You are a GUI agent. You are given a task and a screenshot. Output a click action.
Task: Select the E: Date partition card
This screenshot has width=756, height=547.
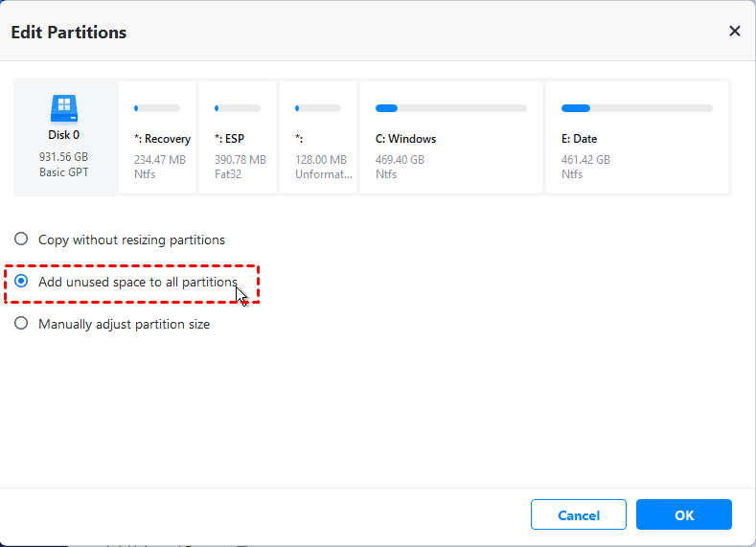coord(636,137)
